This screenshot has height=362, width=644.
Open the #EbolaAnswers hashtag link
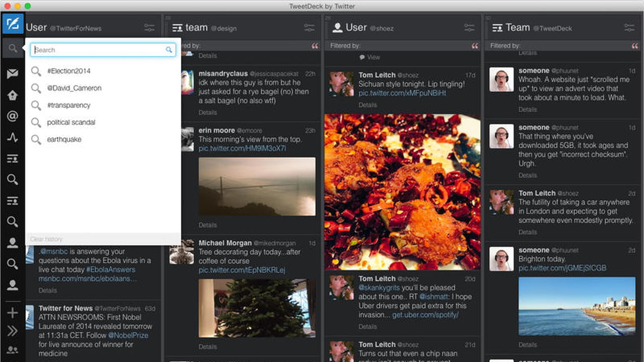(x=111, y=269)
